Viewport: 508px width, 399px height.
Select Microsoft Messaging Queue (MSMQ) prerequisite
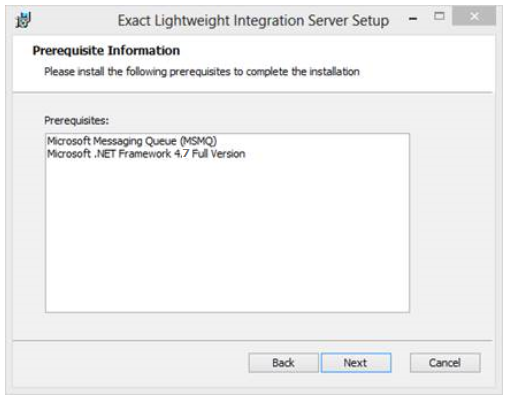click(x=132, y=141)
